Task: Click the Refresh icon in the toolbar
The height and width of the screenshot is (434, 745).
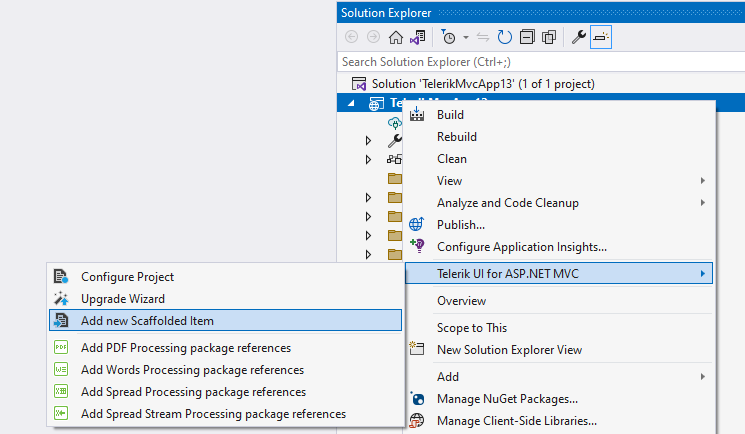Action: 505,37
